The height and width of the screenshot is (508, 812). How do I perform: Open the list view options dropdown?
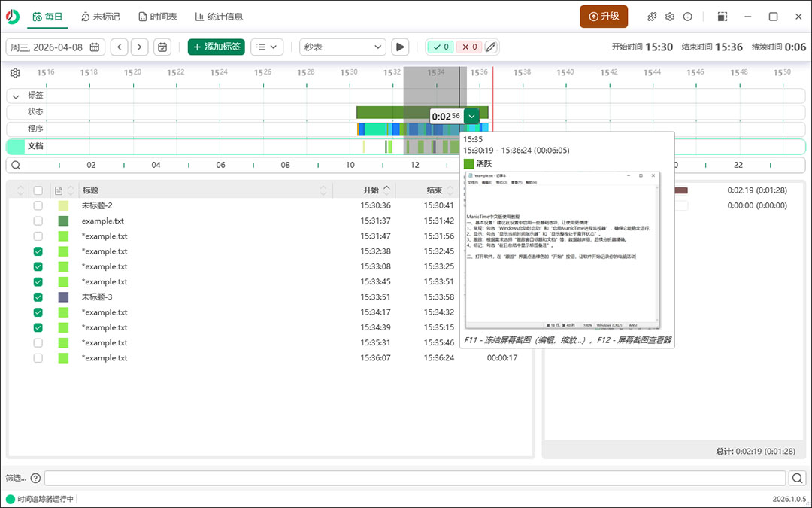(267, 47)
